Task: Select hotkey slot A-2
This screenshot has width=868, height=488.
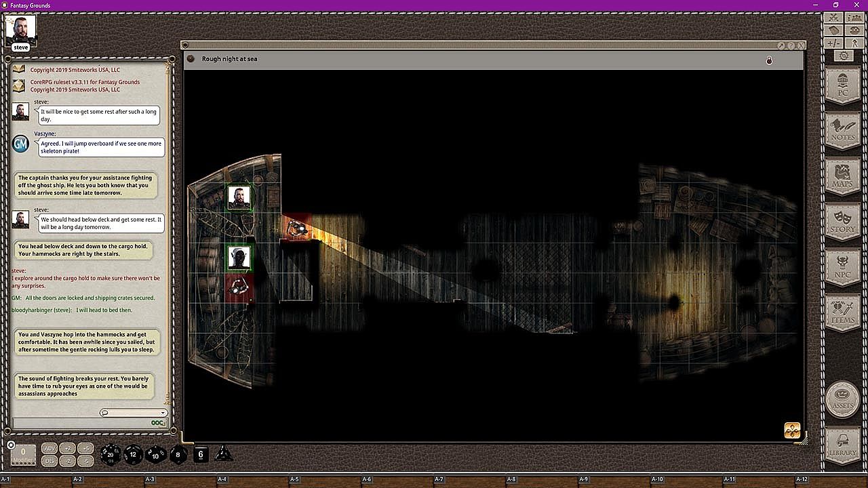Action: (108, 481)
